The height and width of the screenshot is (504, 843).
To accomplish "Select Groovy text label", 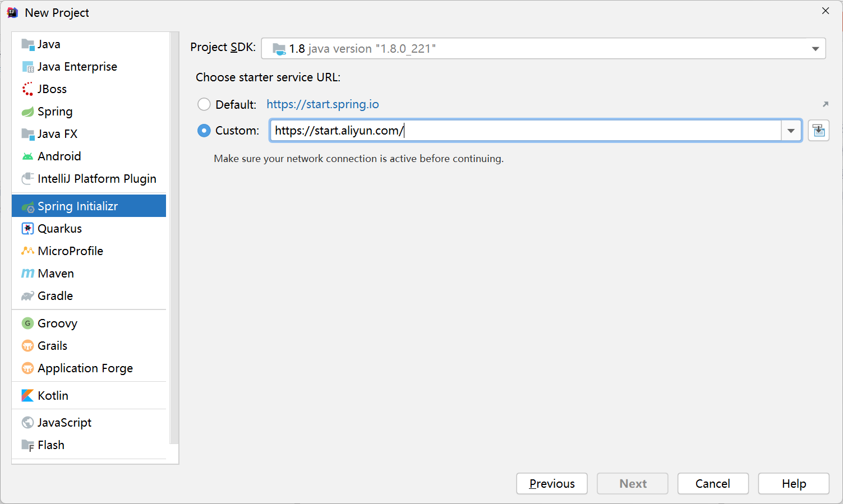I will coord(57,323).
